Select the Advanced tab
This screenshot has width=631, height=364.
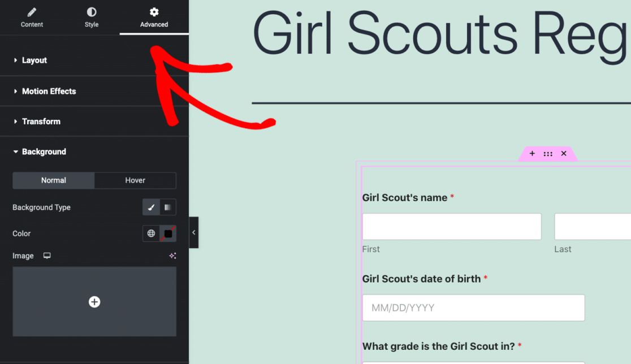click(154, 18)
